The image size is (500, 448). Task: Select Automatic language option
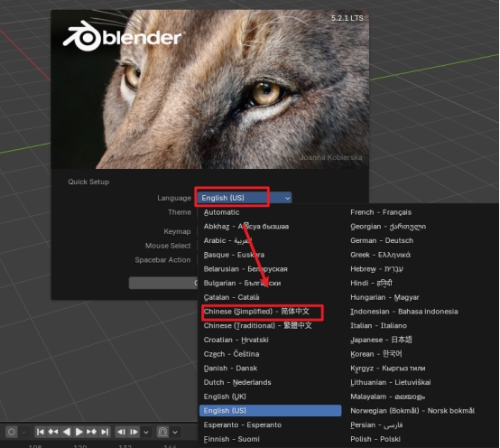[x=270, y=212]
